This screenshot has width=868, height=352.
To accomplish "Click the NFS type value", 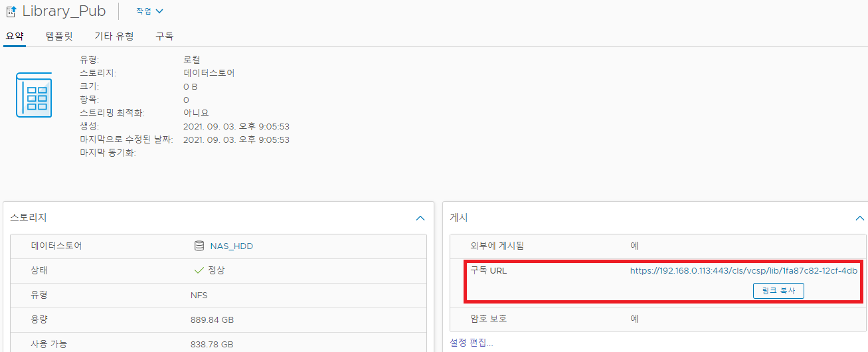I will 199,295.
